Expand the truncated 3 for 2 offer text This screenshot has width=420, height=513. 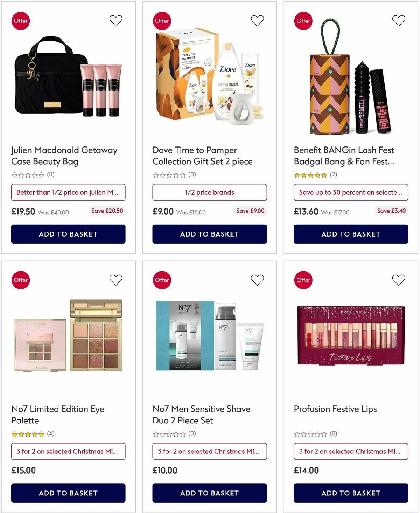click(x=68, y=451)
